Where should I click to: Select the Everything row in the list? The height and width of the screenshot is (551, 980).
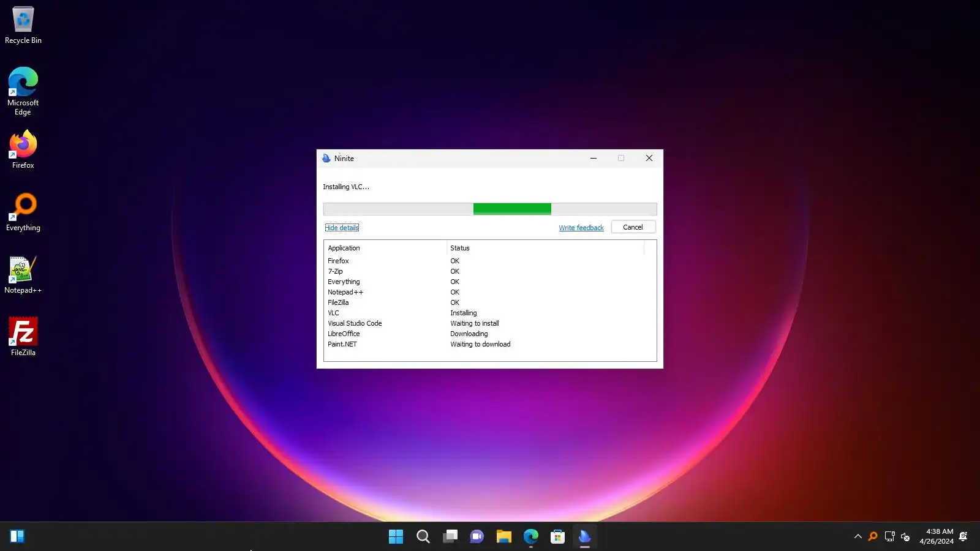490,282
